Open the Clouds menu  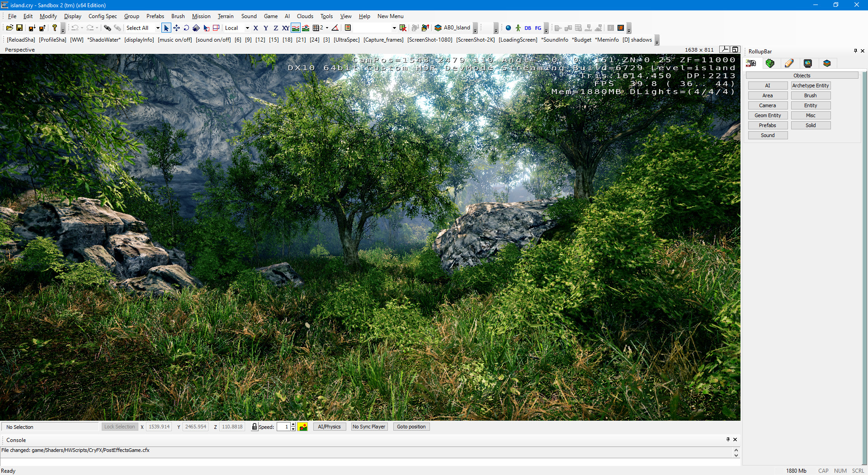click(305, 16)
